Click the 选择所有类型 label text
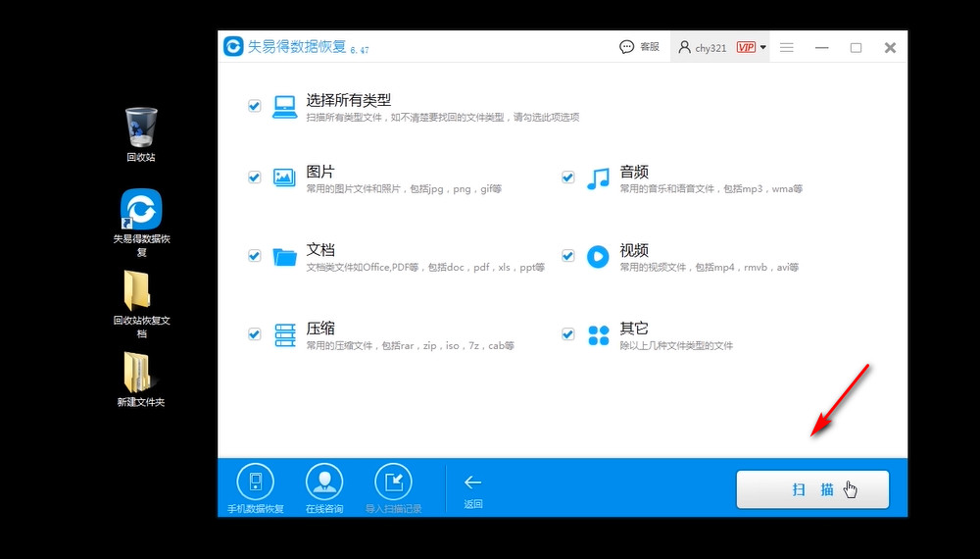Viewport: 980px width, 559px height. tap(349, 100)
